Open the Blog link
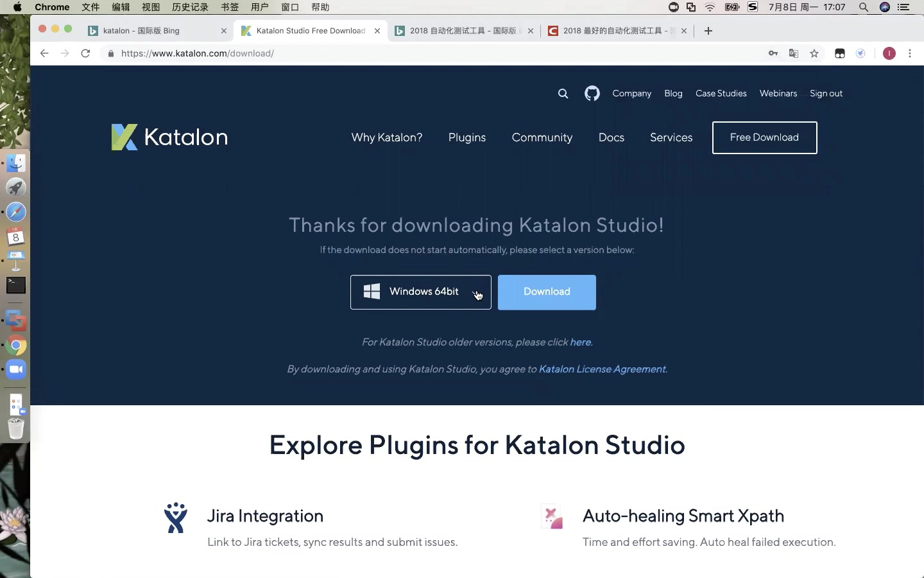Screen dimensions: 924x578 pyautogui.click(x=673, y=94)
